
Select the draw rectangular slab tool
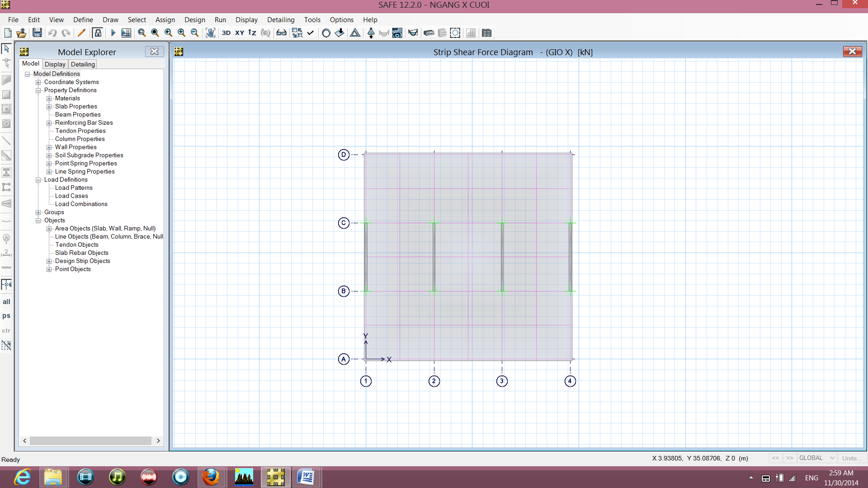click(6, 94)
